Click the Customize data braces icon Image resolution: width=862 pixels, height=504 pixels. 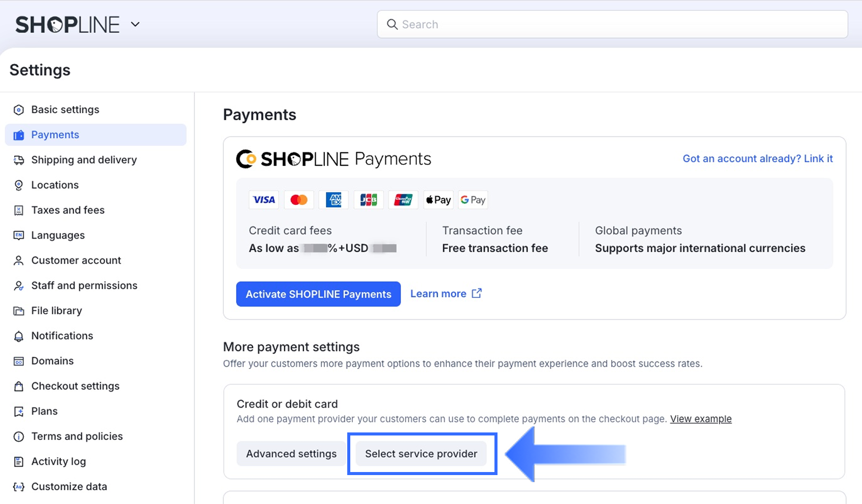tap(19, 487)
